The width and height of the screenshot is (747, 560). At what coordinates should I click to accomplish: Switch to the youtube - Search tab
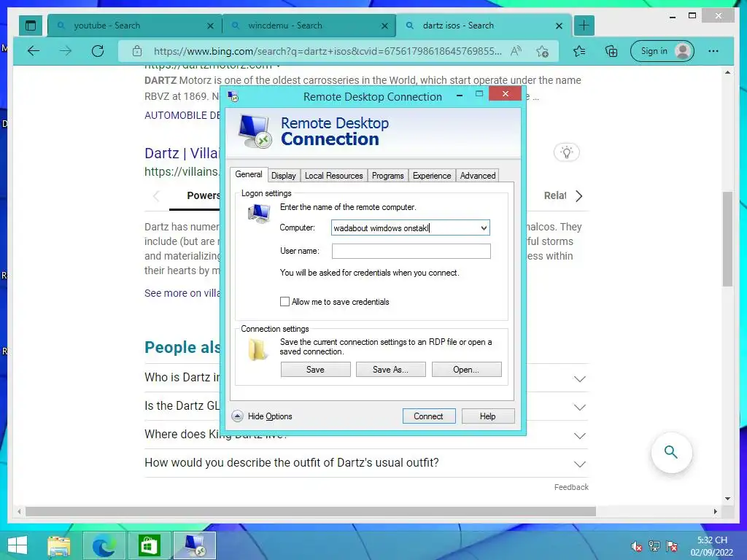tap(134, 26)
